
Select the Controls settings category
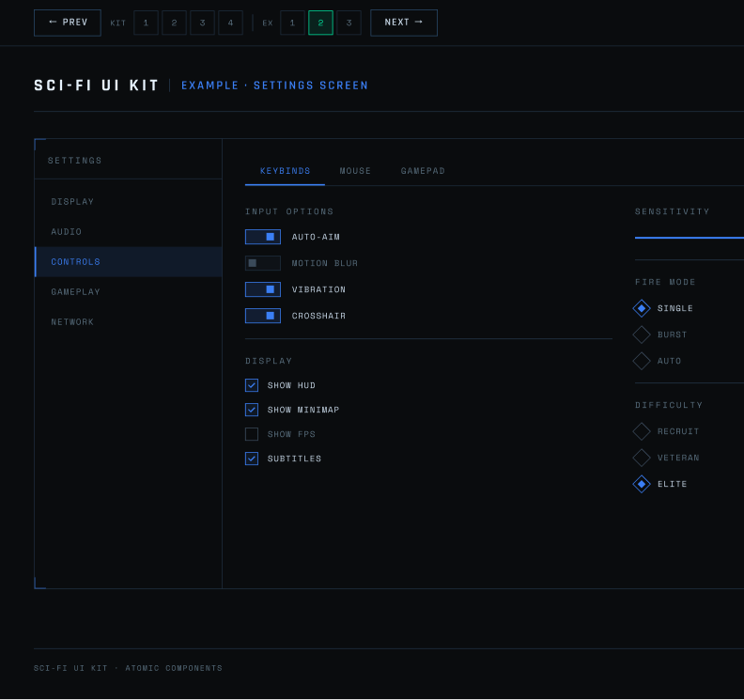pos(129,261)
